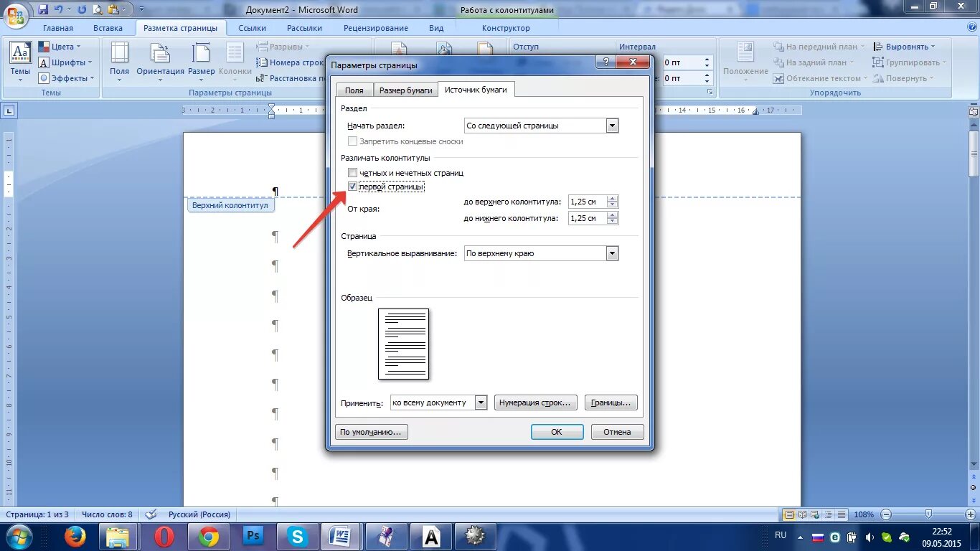
Task: Open Шрифты theme fonts menu
Action: (x=65, y=62)
